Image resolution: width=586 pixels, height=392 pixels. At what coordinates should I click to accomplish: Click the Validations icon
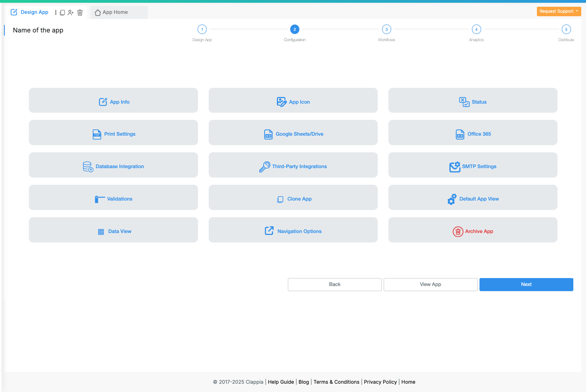click(x=100, y=199)
